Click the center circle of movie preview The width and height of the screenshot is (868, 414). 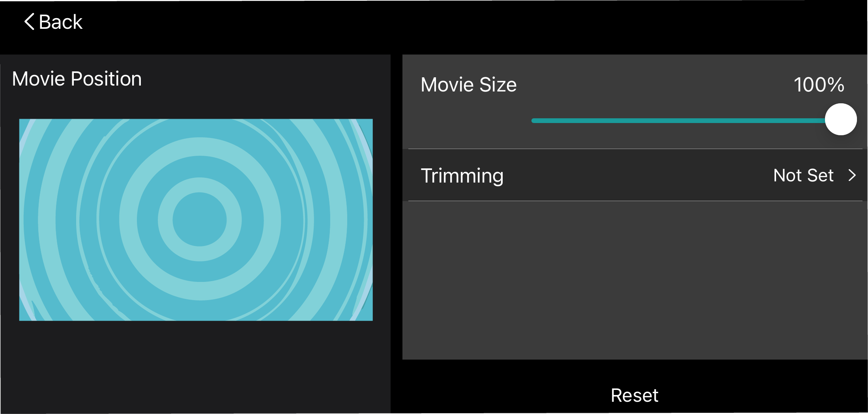[200, 219]
